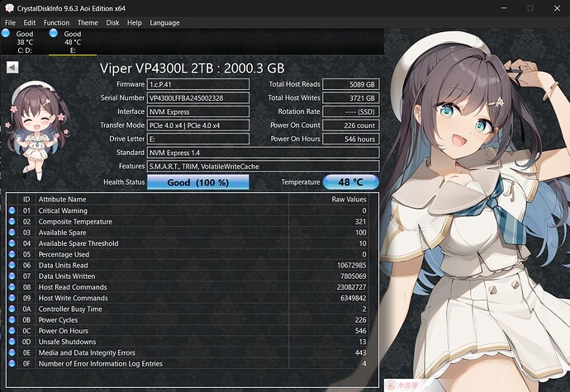Click the status orb for Unsafe Shutdowns
This screenshot has height=392, width=570.
point(12,342)
